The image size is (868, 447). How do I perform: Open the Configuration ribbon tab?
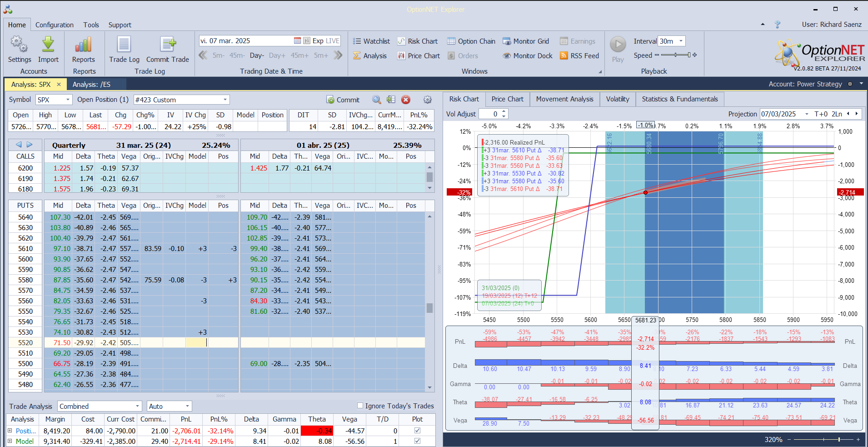pos(55,25)
